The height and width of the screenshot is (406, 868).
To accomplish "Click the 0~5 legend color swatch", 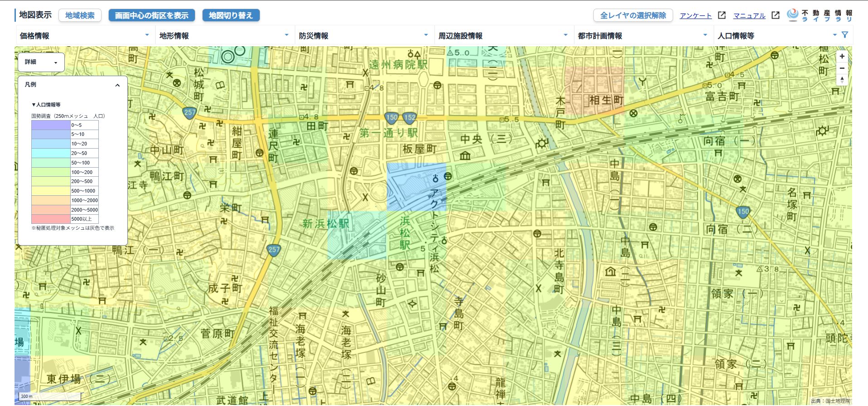I will pos(51,125).
